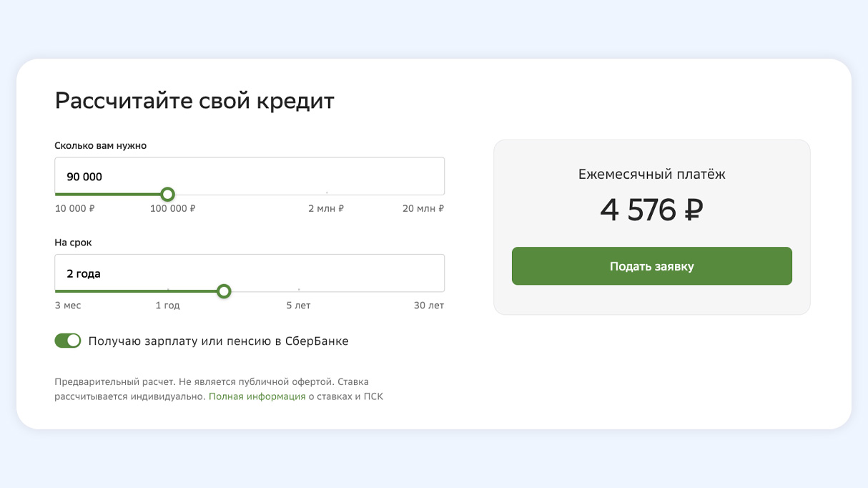
Task: Select the 10 000 ₽ minimum amount mark
Action: (x=75, y=209)
